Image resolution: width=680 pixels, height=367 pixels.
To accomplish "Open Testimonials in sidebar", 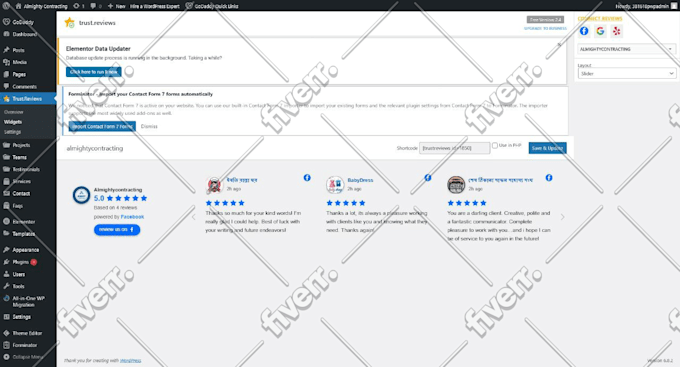I will coord(26,169).
